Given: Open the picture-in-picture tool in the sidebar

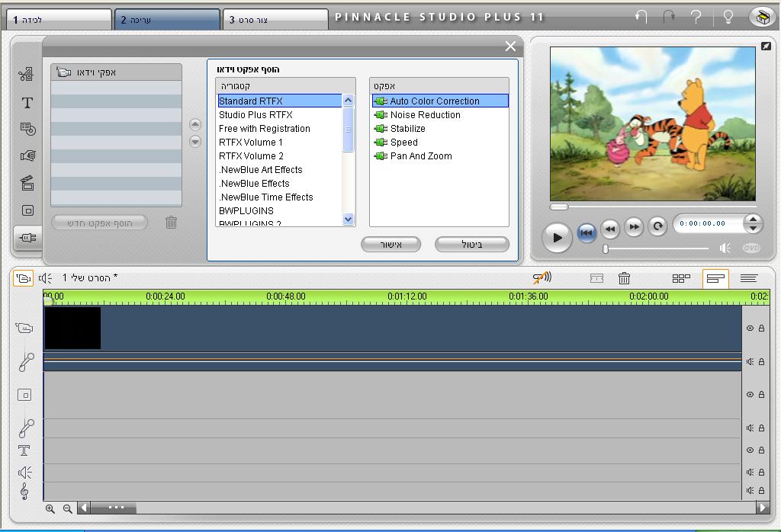Looking at the screenshot, I should pos(27,210).
